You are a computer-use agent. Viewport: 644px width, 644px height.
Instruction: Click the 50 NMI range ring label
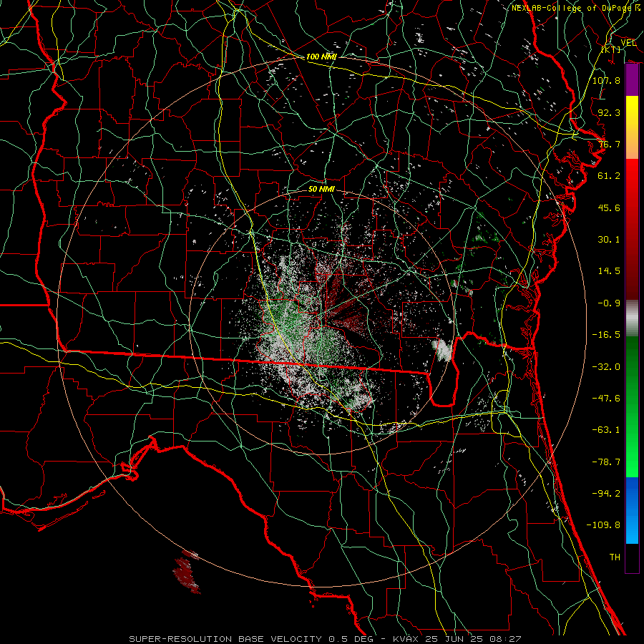[x=321, y=189]
